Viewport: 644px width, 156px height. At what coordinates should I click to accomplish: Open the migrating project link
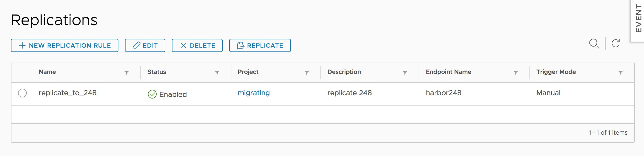(x=254, y=93)
